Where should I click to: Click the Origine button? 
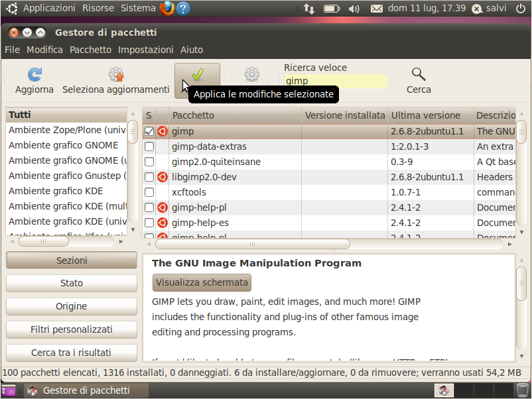tap(72, 306)
